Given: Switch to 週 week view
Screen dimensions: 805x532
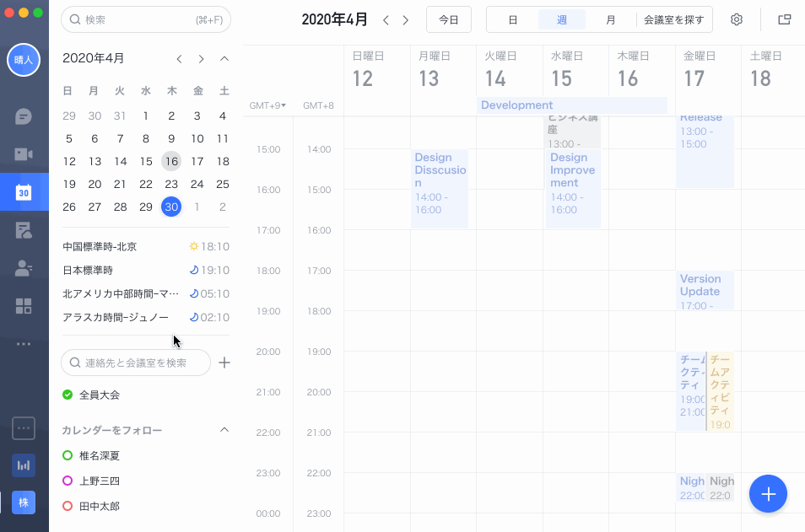Looking at the screenshot, I should [x=562, y=19].
